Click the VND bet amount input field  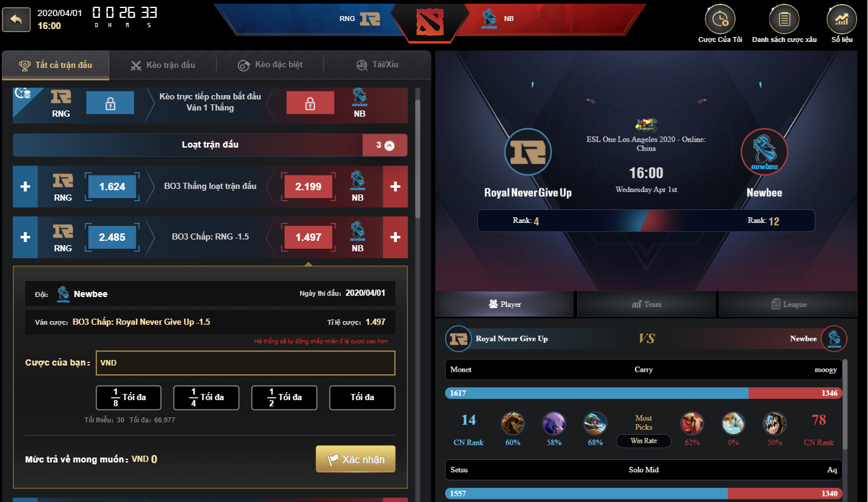tap(245, 363)
